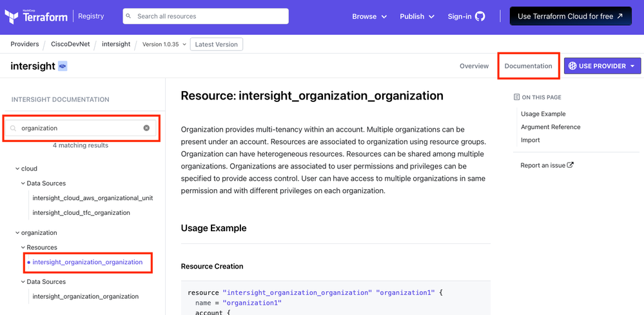Click the name = "organization1" code line
Image resolution: width=644 pixels, height=315 pixels.
(x=239, y=303)
